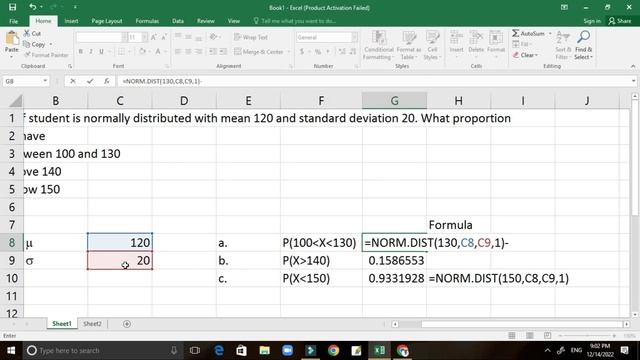Click the AutoSum sigma icon

[x=516, y=33]
